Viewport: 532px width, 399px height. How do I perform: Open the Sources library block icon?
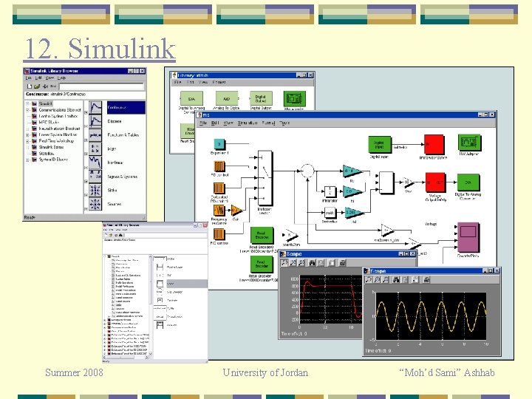[x=95, y=204]
